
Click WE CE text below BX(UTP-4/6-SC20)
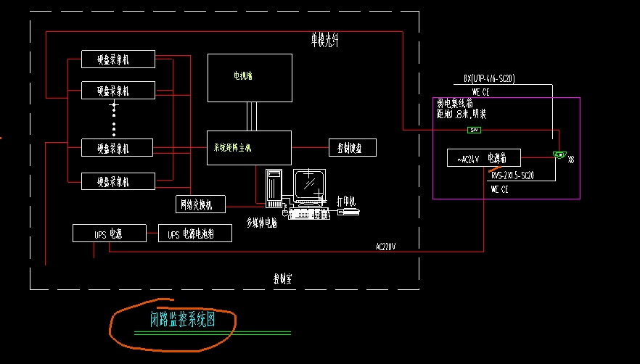[x=480, y=92]
